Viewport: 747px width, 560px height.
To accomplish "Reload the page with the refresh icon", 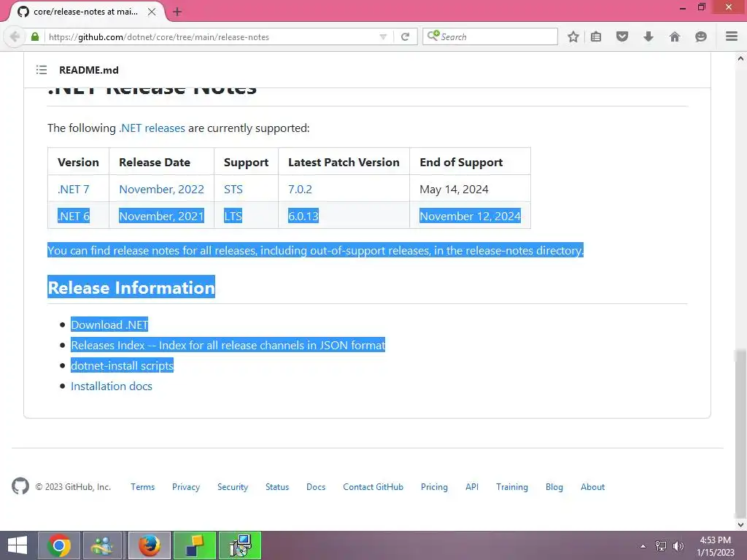I will pos(405,36).
